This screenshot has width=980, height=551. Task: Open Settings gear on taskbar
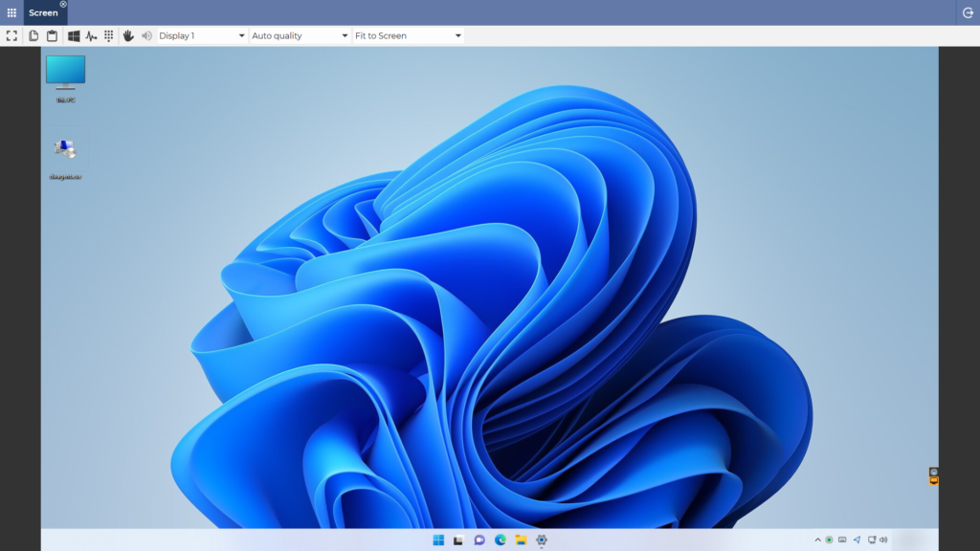pos(542,540)
